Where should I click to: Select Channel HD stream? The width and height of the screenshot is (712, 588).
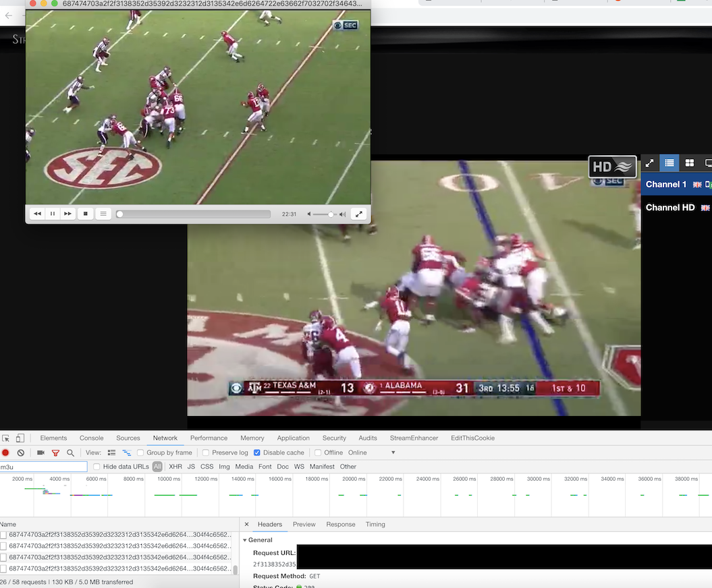(677, 207)
